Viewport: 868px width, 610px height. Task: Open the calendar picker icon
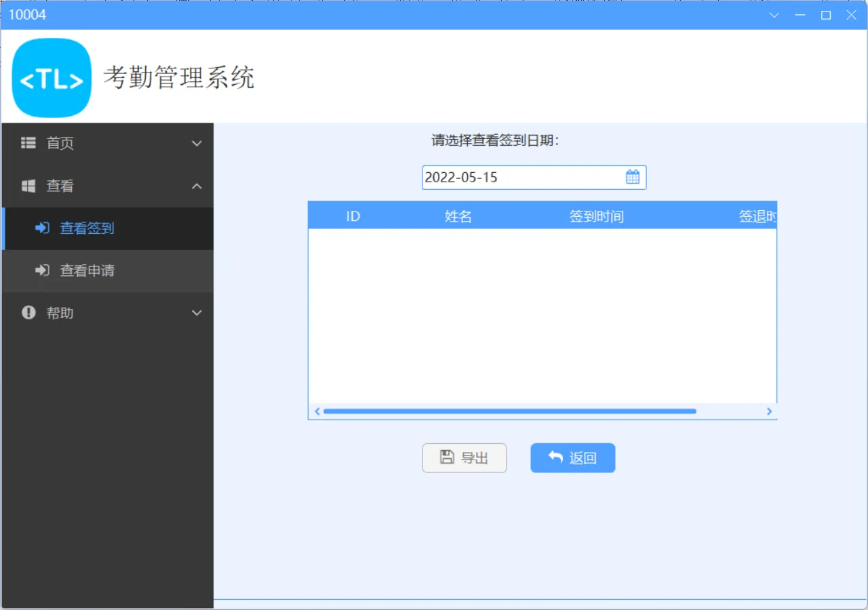pyautogui.click(x=633, y=177)
